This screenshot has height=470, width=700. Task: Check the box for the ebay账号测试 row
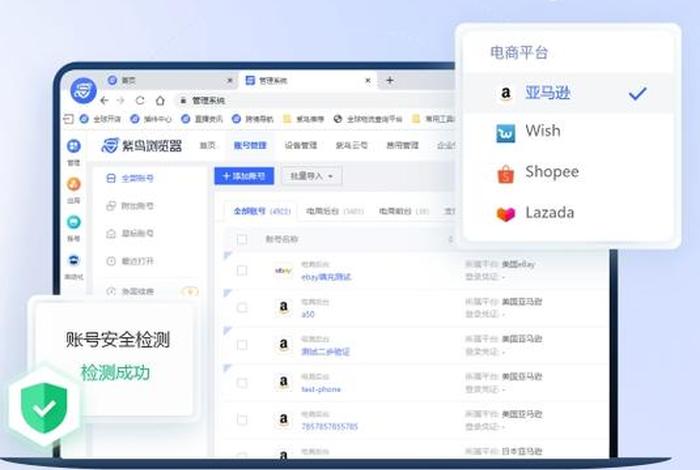pyautogui.click(x=241, y=270)
